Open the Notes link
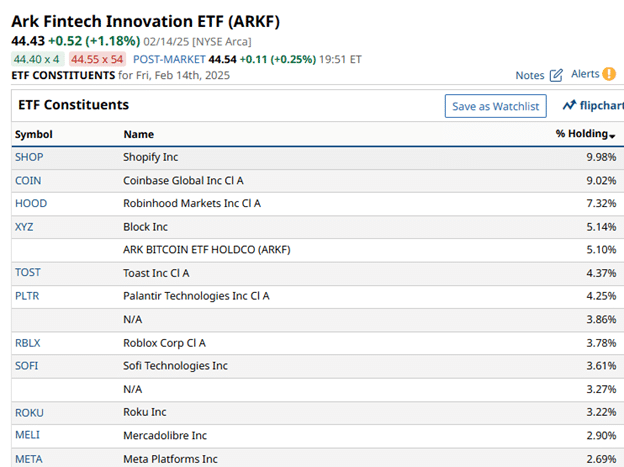This screenshot has width=624, height=467. pos(530,75)
